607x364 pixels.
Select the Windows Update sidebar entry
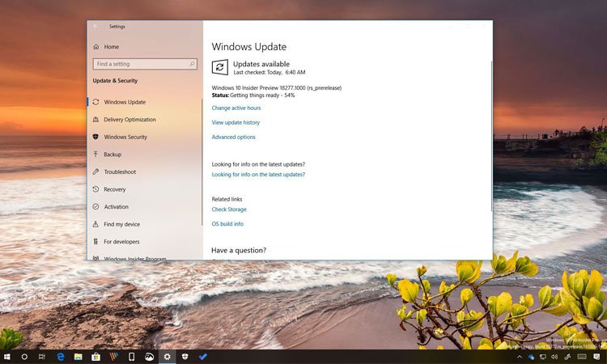click(125, 102)
